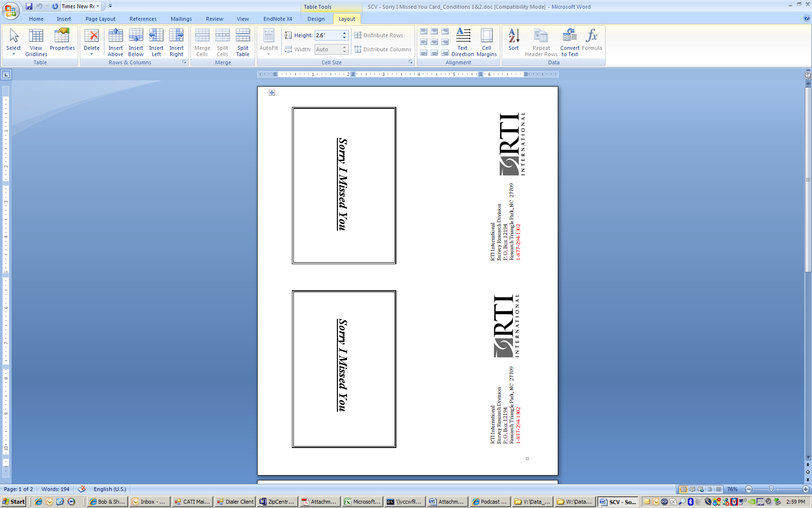
Task: Switch to Dialer Client in taskbar
Action: [235, 502]
